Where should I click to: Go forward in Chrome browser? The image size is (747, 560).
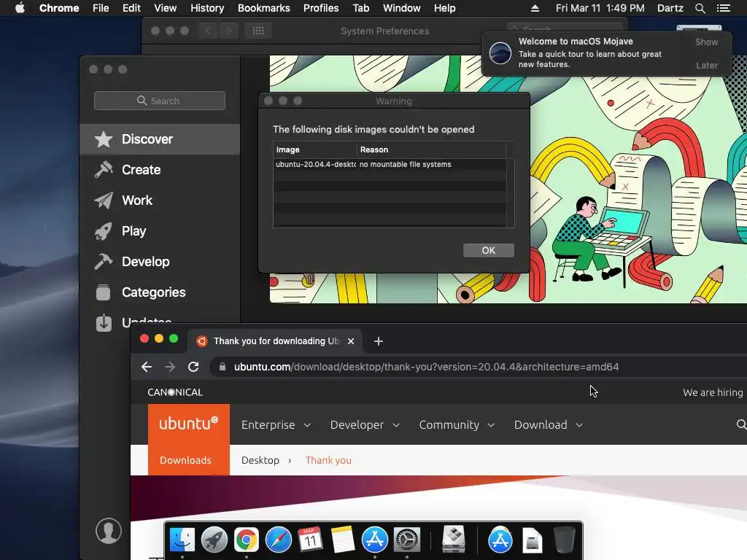point(169,367)
